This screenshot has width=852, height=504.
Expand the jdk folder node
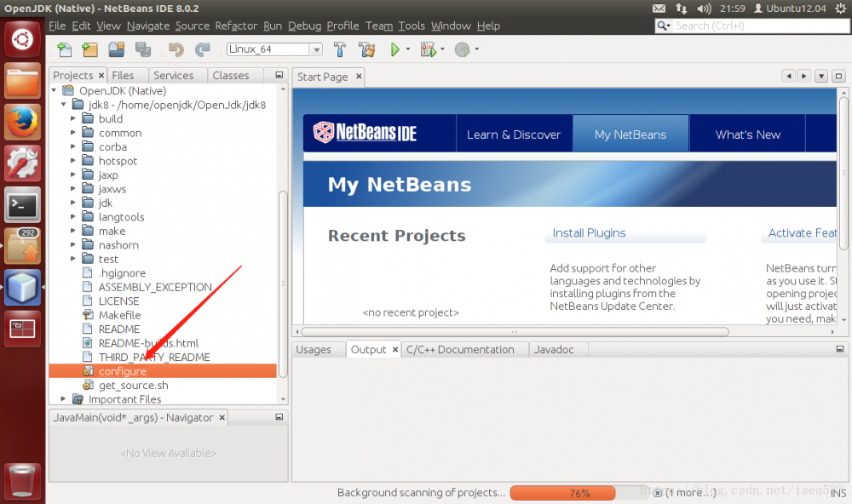point(73,203)
